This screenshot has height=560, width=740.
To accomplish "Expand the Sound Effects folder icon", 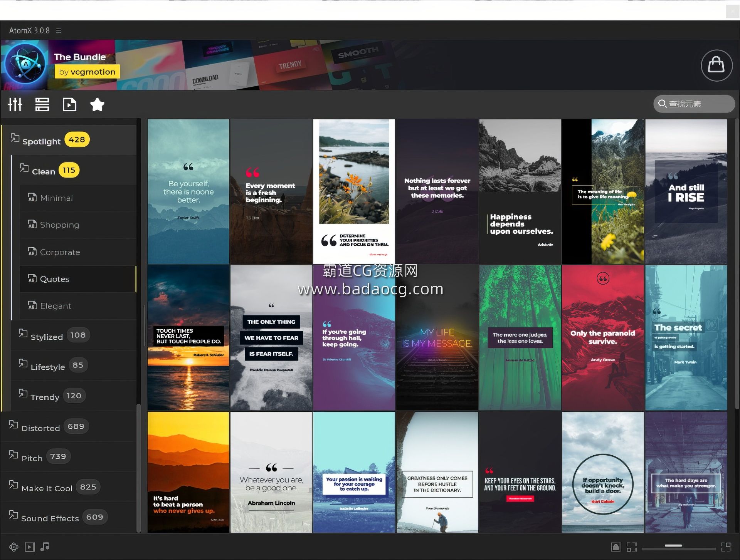I will point(13,515).
